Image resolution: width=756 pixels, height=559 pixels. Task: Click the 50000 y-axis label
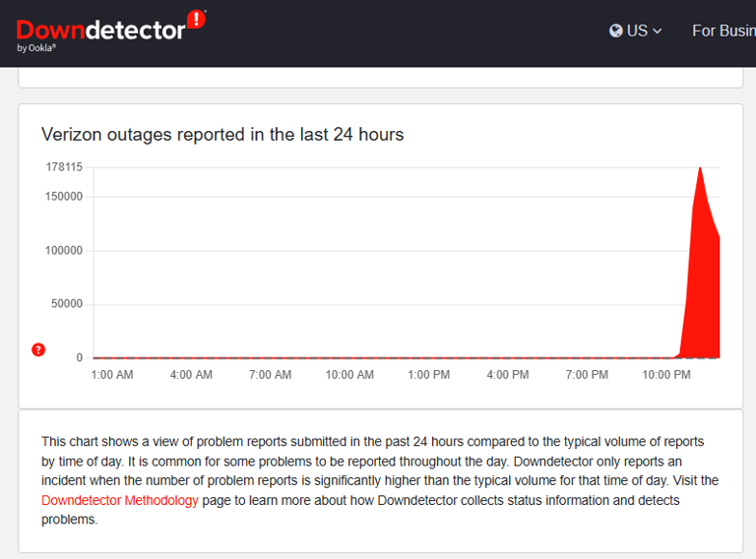pyautogui.click(x=67, y=304)
